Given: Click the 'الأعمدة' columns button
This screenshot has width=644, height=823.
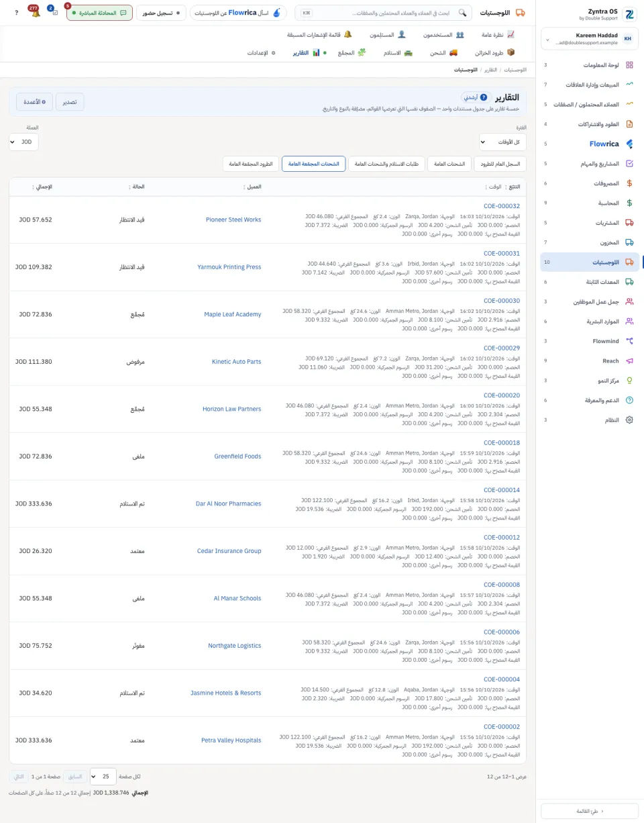Looking at the screenshot, I should coord(35,102).
